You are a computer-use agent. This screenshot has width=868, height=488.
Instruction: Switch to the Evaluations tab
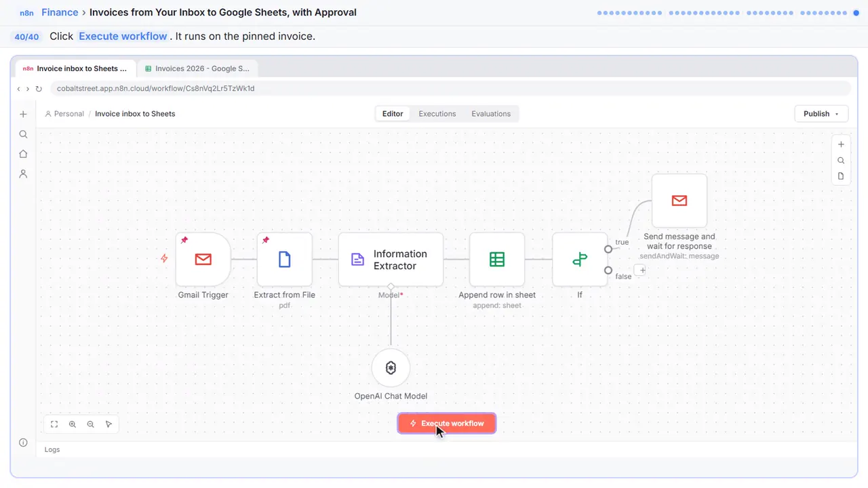[491, 114]
